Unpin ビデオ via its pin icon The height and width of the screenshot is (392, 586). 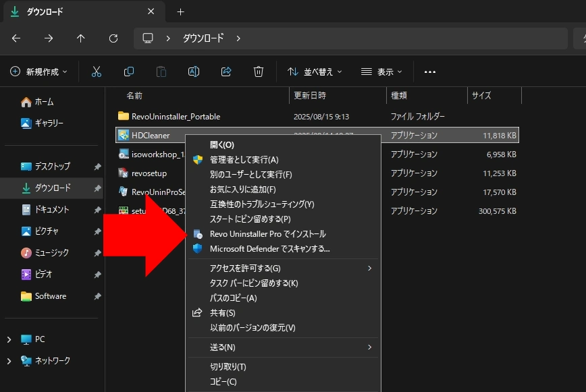click(x=97, y=275)
